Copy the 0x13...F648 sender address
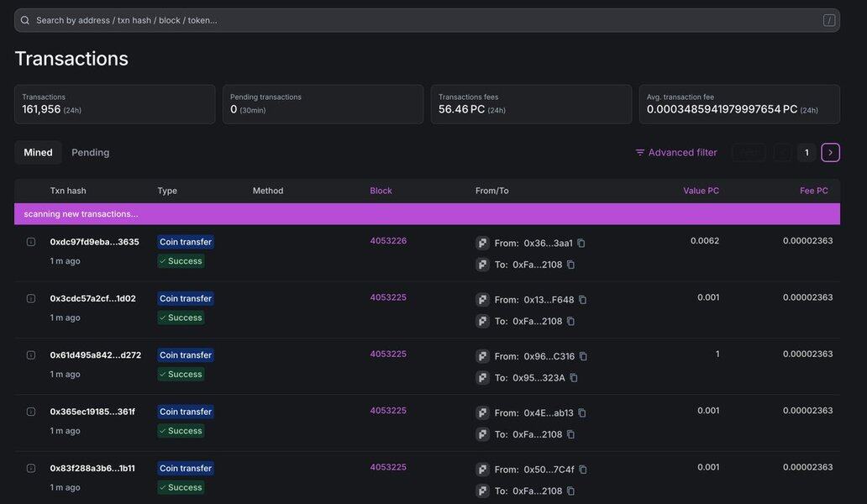Image resolution: width=867 pixels, height=504 pixels. point(582,300)
